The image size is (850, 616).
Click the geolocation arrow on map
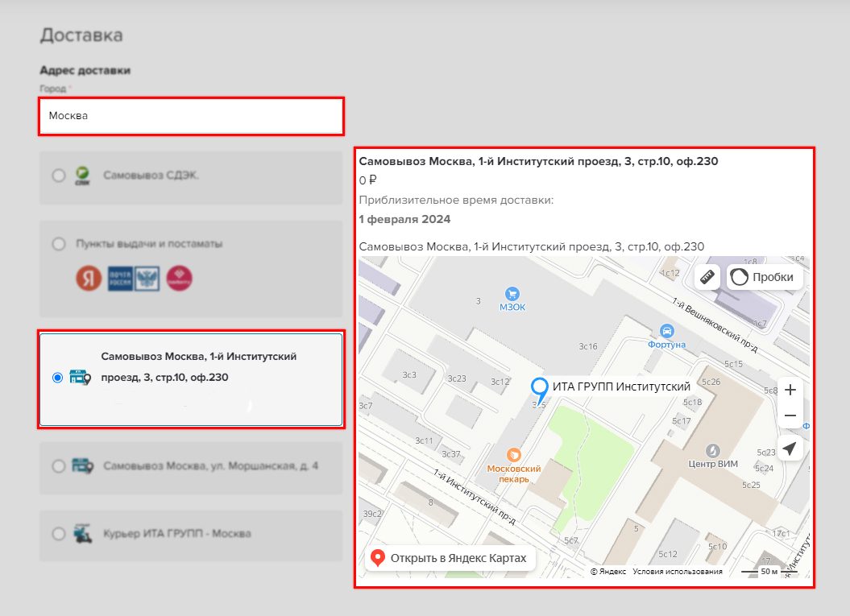tap(790, 449)
